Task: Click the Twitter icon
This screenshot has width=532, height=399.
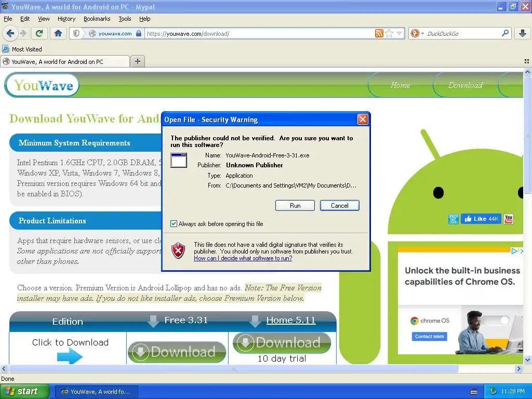Action: tap(453, 219)
